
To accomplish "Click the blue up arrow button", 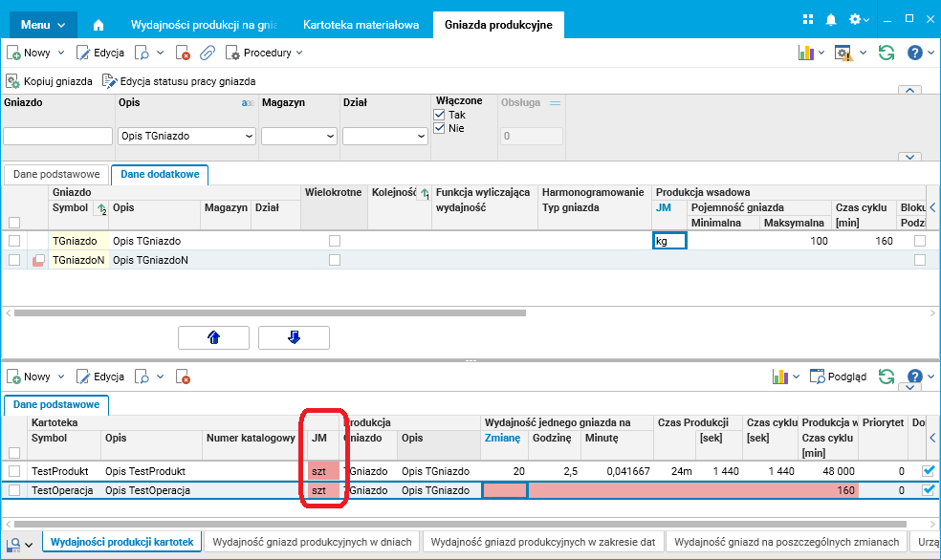I will 213,337.
